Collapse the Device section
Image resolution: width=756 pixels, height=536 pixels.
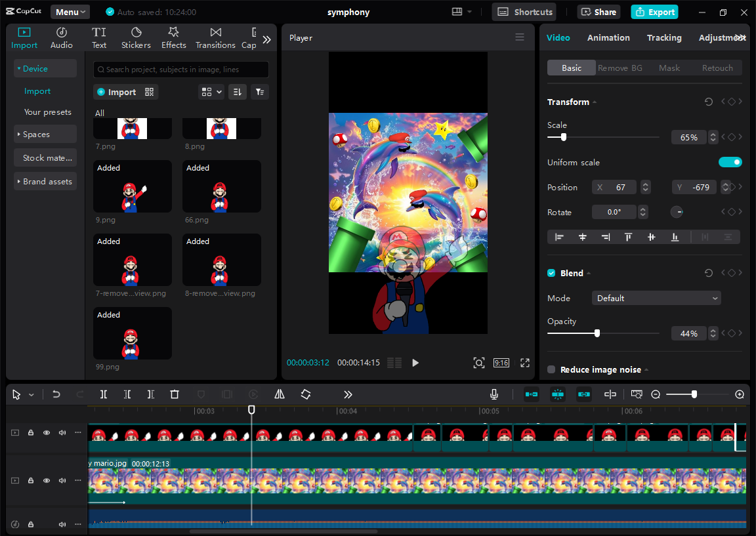(45, 68)
